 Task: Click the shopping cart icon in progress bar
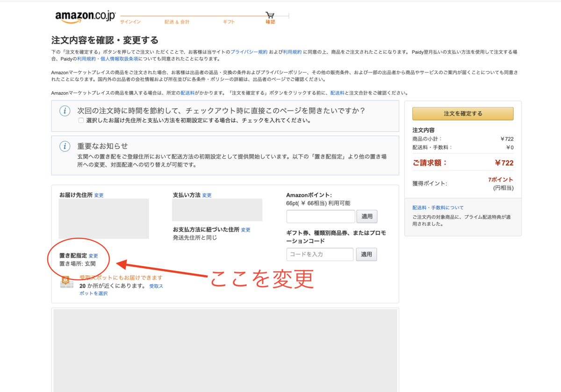point(270,15)
